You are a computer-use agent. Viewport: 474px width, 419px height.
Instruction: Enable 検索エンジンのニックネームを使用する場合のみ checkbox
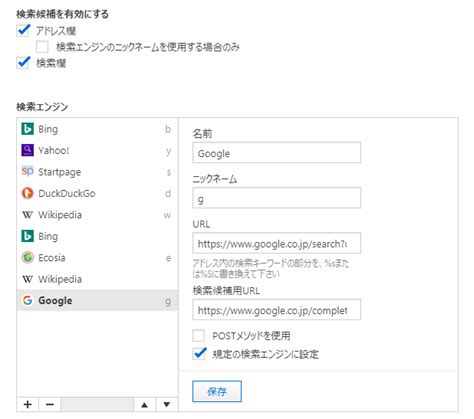click(42, 47)
